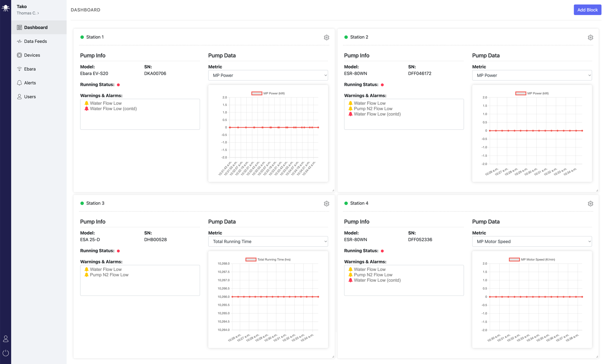Screen dimensions: 605x364
Task: Expand Station 1 Metric dropdown
Action: click(x=268, y=75)
